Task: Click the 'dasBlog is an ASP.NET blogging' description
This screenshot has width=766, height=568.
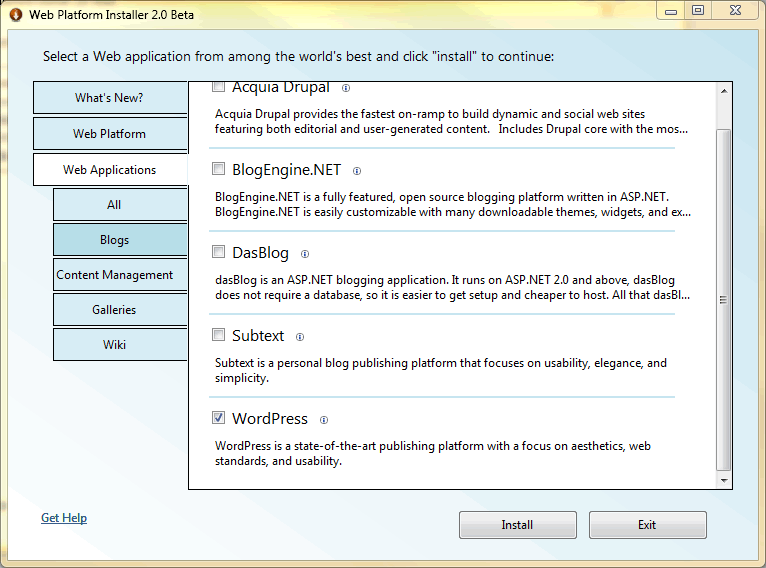Action: pos(452,288)
